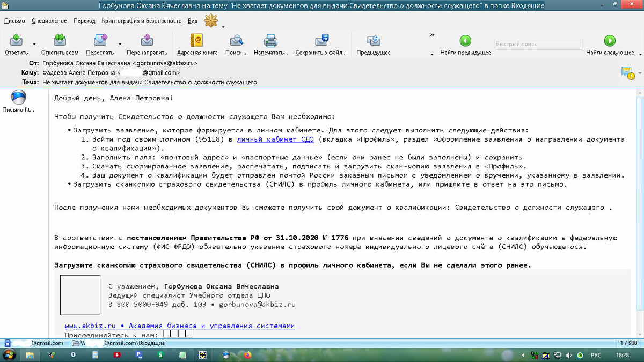Image resolution: width=644 pixels, height=362 pixels.
Task: Show hidden toolbar buttons via chevron
Action: tap(432, 35)
